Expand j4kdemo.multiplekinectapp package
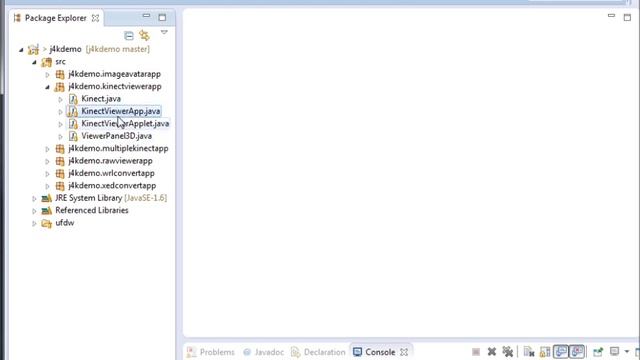The height and width of the screenshot is (360, 640). pyautogui.click(x=47, y=149)
